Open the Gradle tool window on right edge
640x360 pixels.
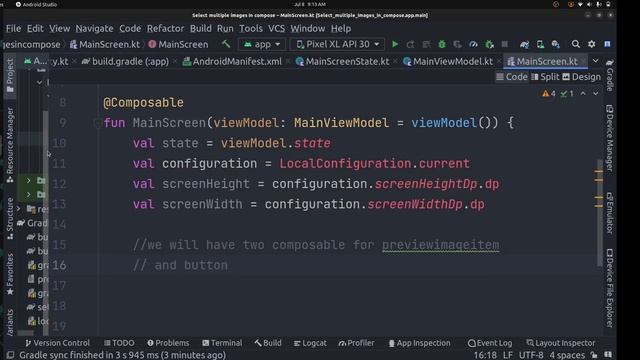point(610,75)
